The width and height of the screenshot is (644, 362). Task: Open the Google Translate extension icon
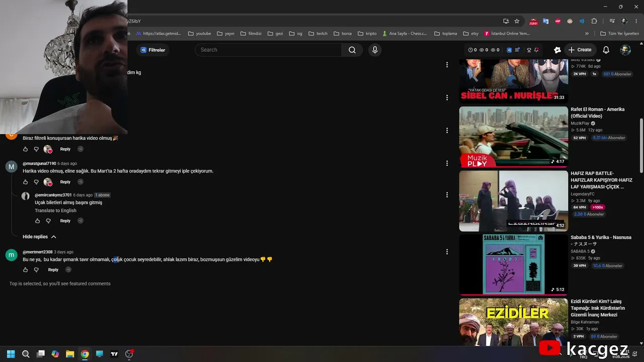pyautogui.click(x=545, y=21)
